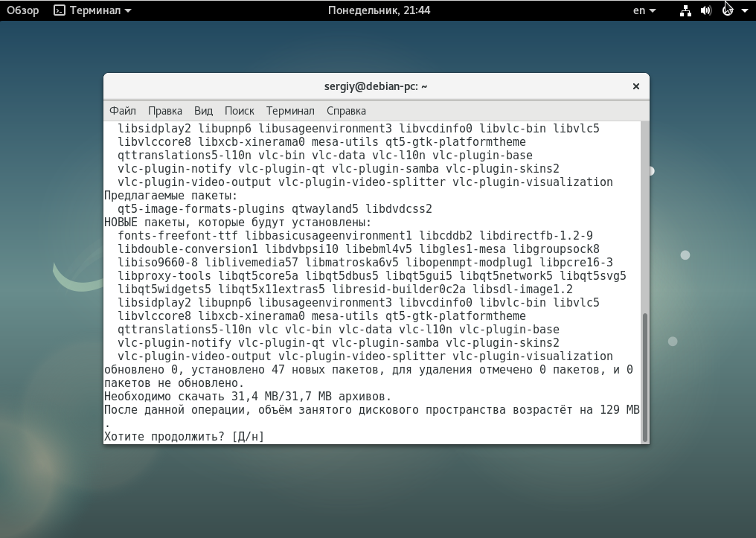The image size is (756, 538).
Task: Open the Правка menu
Action: point(164,111)
